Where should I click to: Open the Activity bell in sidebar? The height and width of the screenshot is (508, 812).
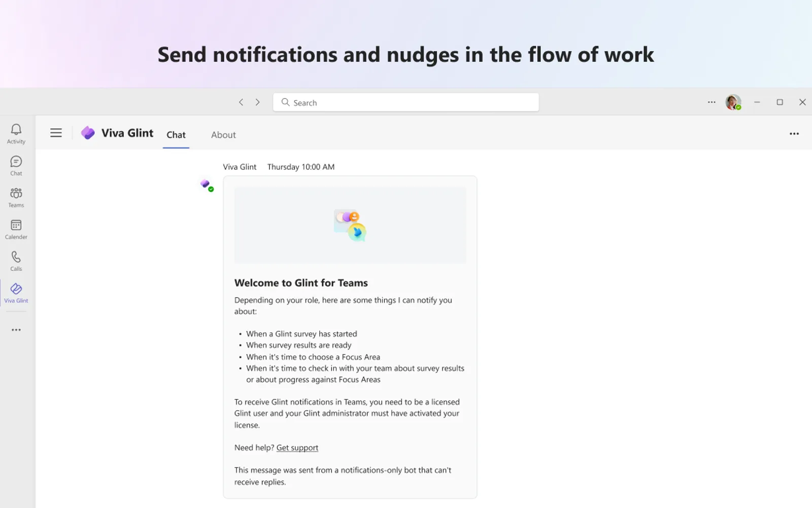coord(16,134)
